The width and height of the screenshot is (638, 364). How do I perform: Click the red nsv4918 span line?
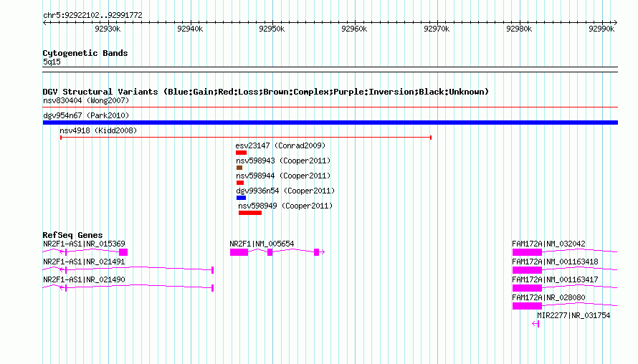pyautogui.click(x=246, y=138)
